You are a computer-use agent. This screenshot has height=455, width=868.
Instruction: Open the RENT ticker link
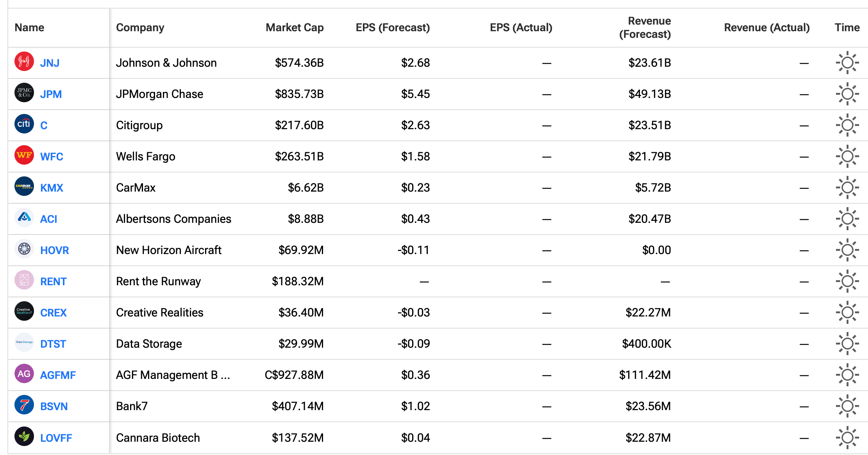pyautogui.click(x=53, y=281)
